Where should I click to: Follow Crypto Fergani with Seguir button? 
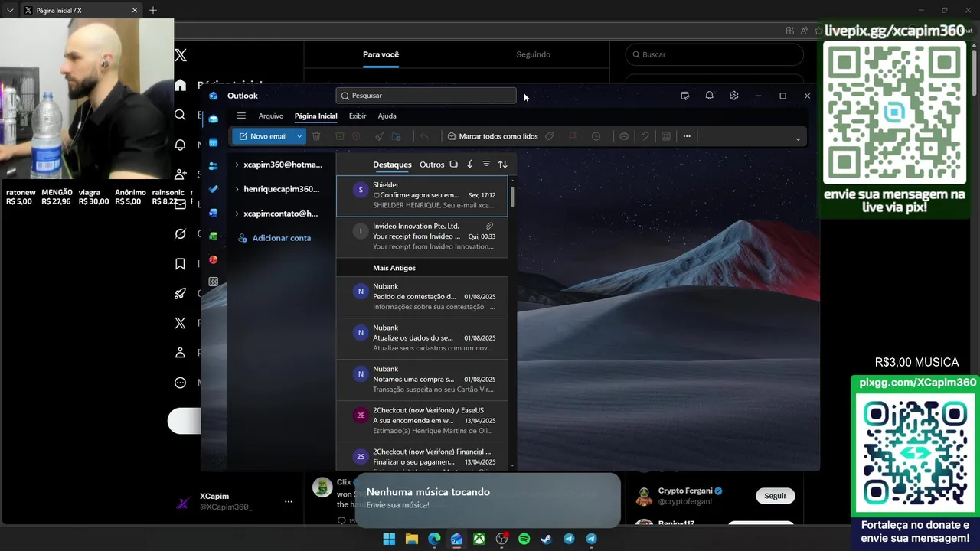pyautogui.click(x=775, y=496)
